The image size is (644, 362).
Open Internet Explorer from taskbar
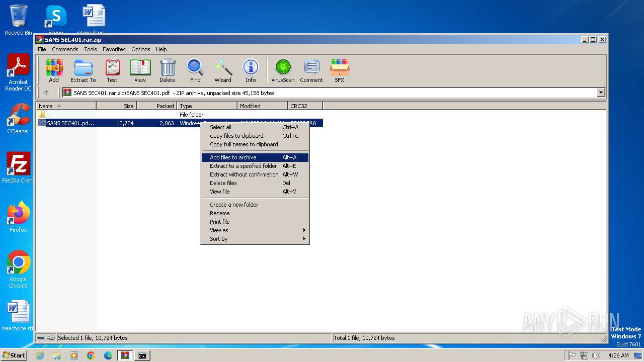click(x=40, y=355)
